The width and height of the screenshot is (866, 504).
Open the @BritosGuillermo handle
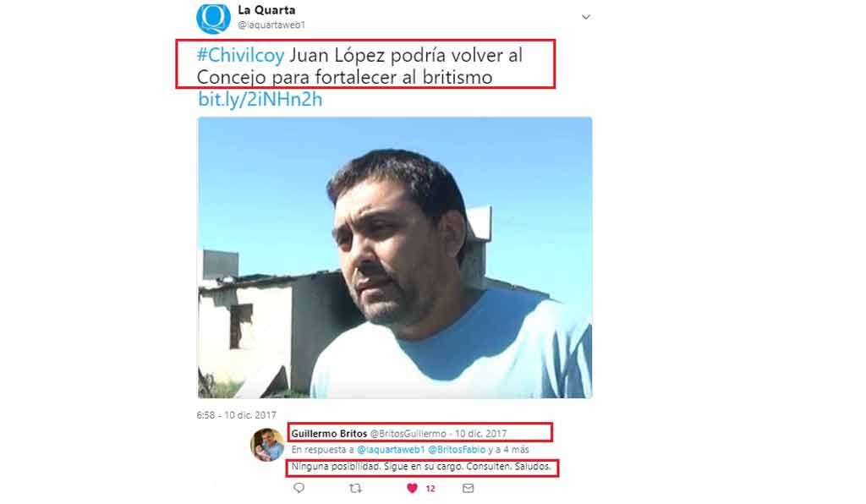(408, 434)
